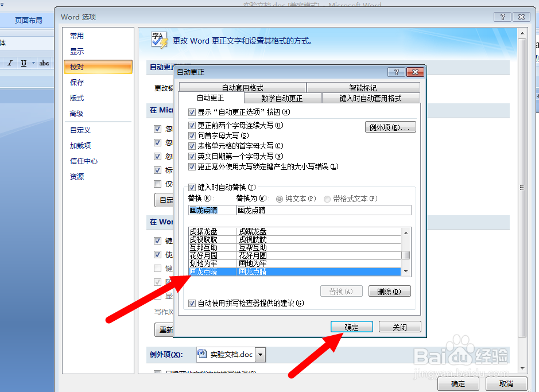Open the 例外项 document dropdown arrow
Viewport: 539px width, 392px height.
click(261, 354)
